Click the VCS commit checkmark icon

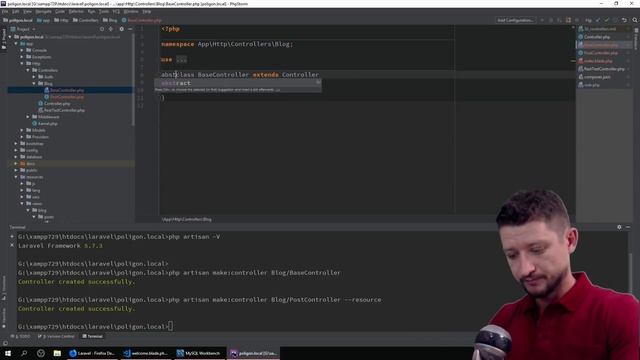coord(607,20)
